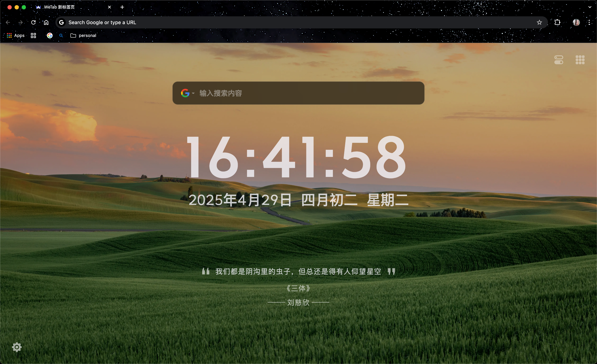Expand the Google search engine dropdown
This screenshot has height=364, width=597.
(x=193, y=93)
